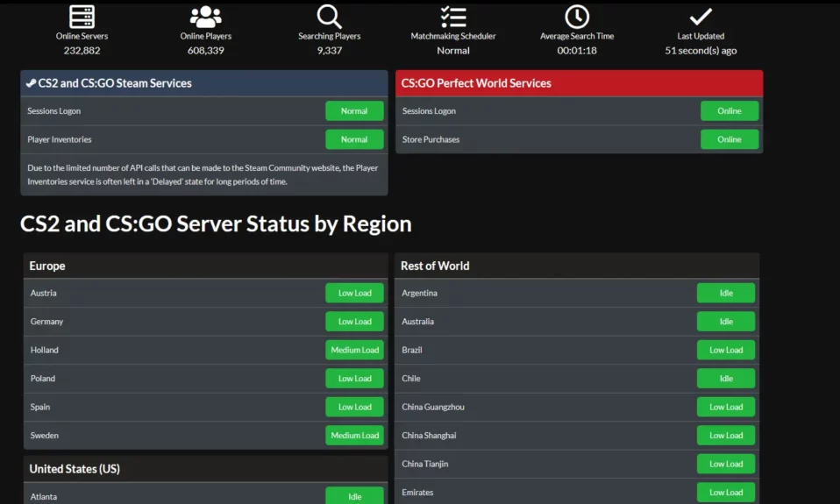Click the Store Purchases Online badge

pyautogui.click(x=730, y=139)
